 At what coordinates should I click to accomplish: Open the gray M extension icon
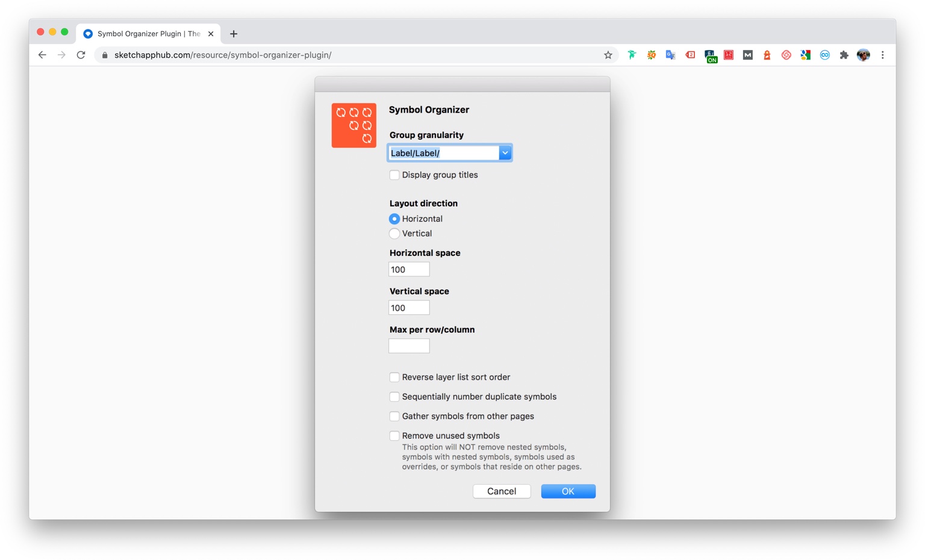coord(748,55)
